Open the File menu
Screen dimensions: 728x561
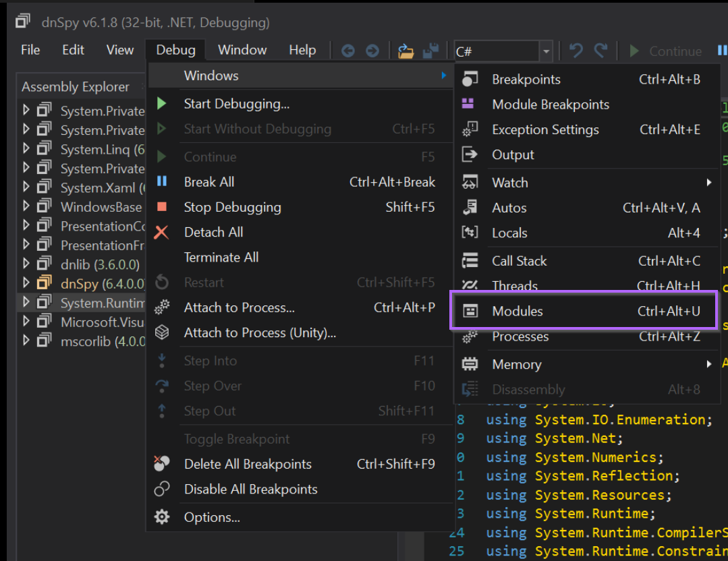pos(30,50)
